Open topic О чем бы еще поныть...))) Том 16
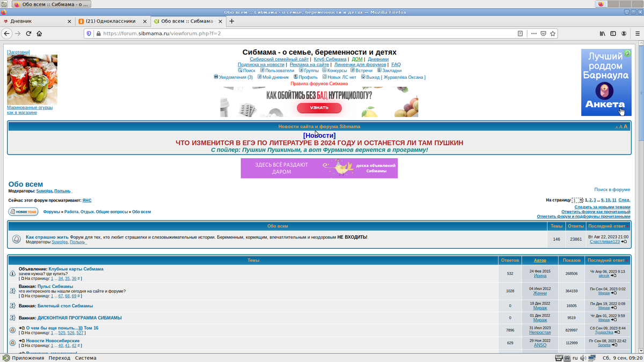Viewport: 644px width, 362px height. click(x=62, y=328)
